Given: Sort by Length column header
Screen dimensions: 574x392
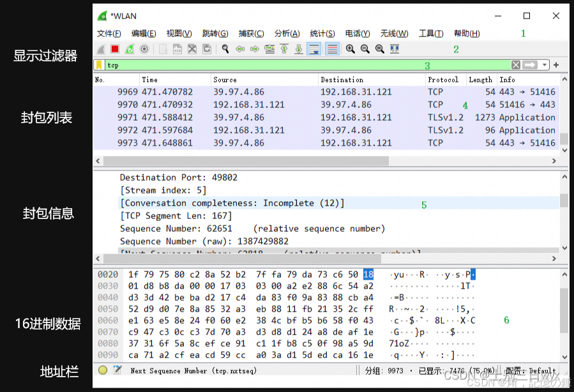Looking at the screenshot, I should point(481,80).
